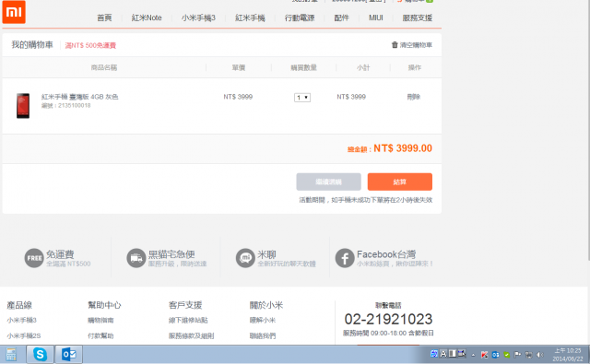Click the gray 繼續選購 button
Image resolution: width=590 pixels, height=364 pixels.
click(x=328, y=182)
